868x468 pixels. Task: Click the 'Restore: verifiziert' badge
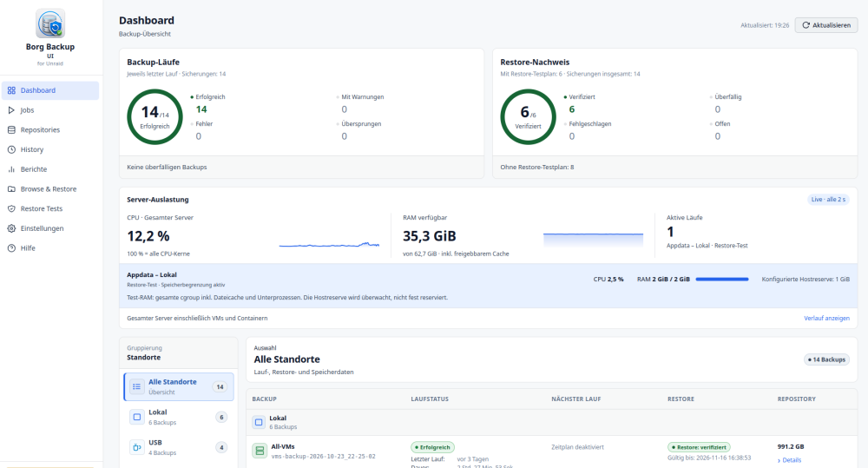[x=699, y=447]
